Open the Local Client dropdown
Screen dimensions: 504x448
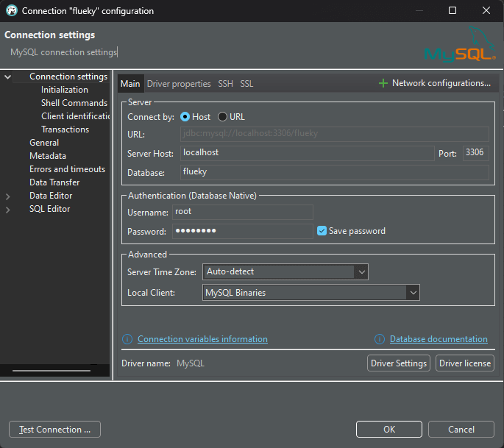[412, 293]
